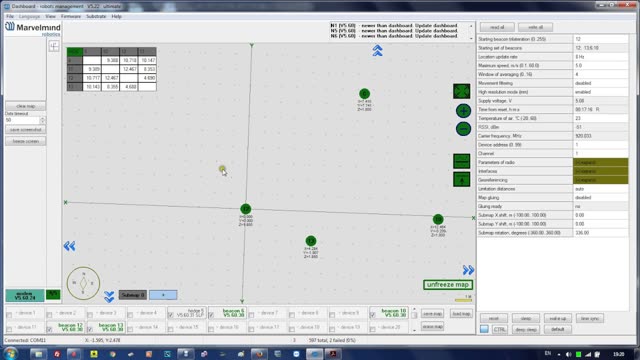The width and height of the screenshot is (640, 360).
Task: Zoom in with the green plus icon
Action: coord(463,111)
